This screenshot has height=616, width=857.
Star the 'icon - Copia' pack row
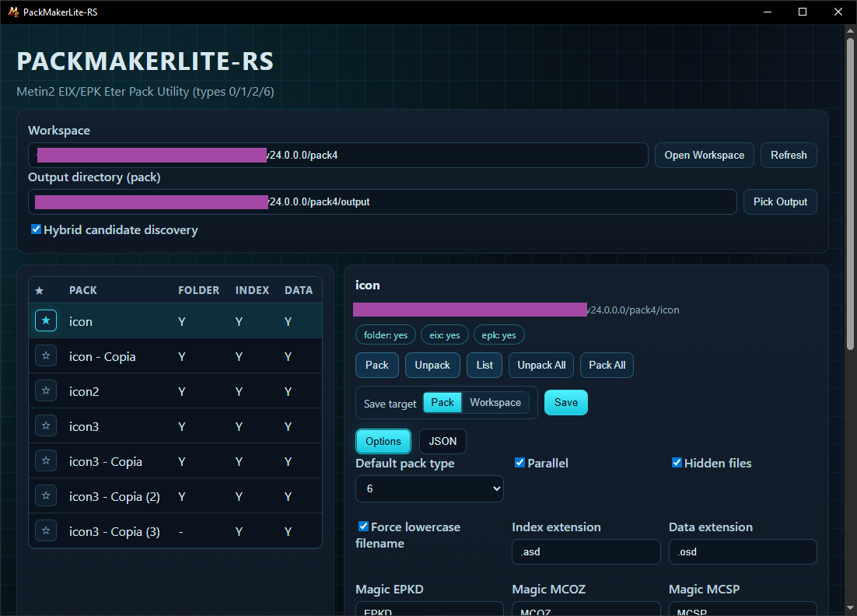(x=46, y=355)
